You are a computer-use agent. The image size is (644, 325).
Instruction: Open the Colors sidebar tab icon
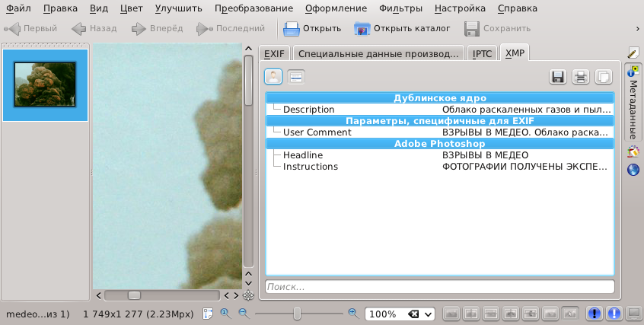tap(633, 151)
